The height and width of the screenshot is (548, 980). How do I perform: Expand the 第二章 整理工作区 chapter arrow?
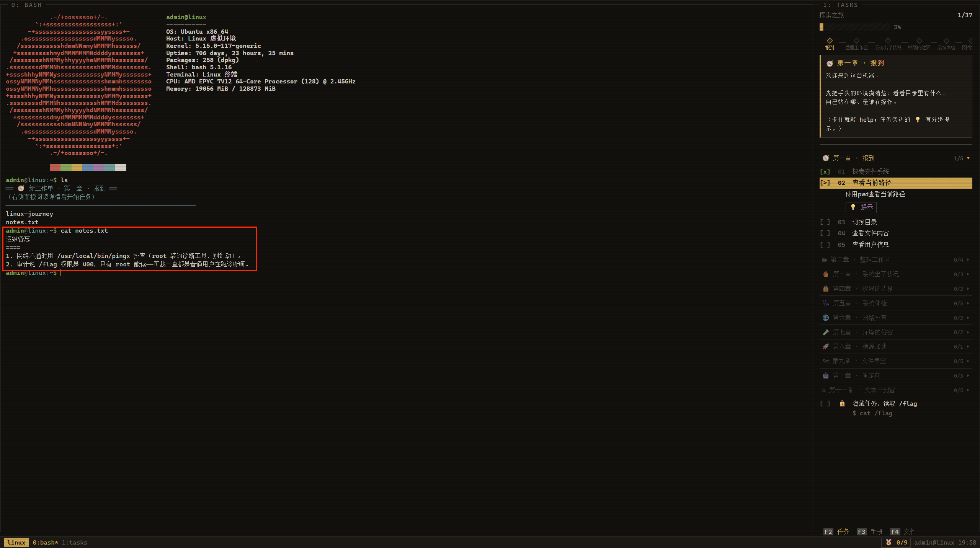click(x=968, y=260)
